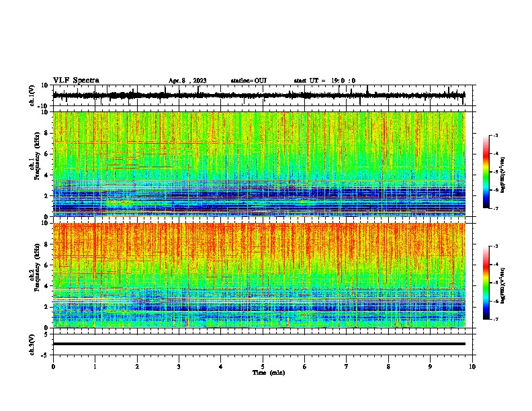The image size is (532, 411).
Task: Click the "ch.3(V)" axis label
Action: click(x=32, y=345)
